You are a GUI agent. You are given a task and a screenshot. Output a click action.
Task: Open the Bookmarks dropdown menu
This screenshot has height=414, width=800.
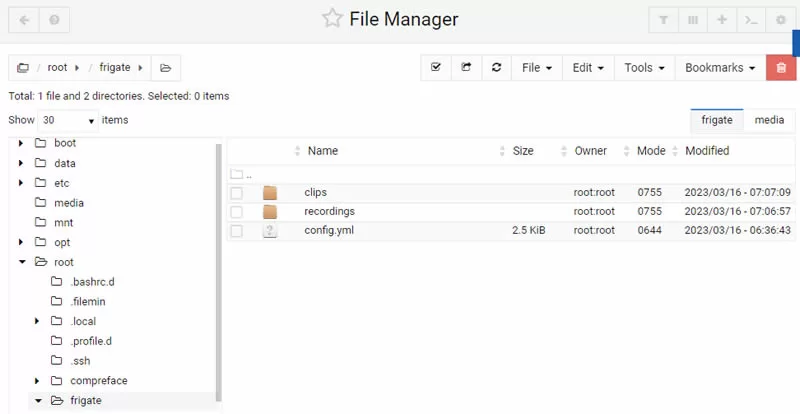click(x=720, y=68)
